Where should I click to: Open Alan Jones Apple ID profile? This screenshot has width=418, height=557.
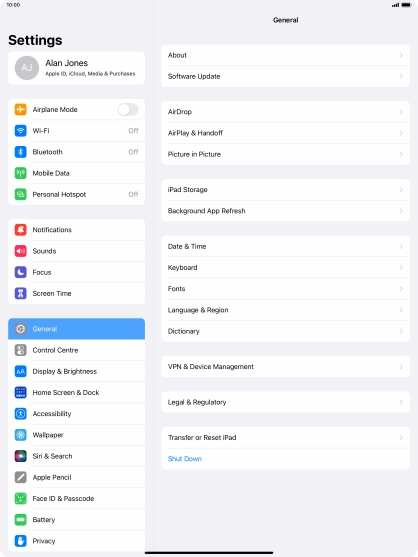coord(76,68)
